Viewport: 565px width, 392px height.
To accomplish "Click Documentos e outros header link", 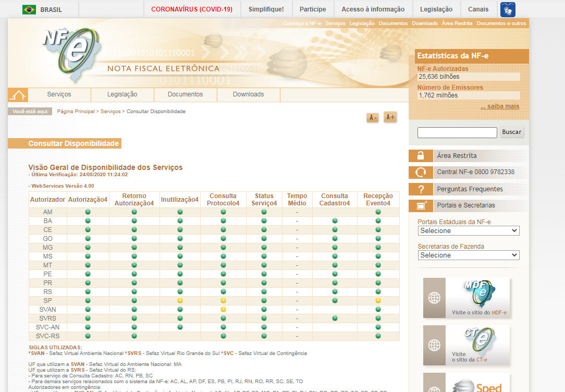I will 501,23.
